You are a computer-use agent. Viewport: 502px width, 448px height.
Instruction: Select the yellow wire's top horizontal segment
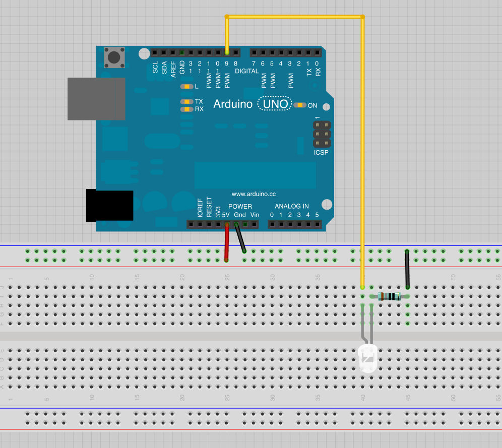tap(294, 17)
